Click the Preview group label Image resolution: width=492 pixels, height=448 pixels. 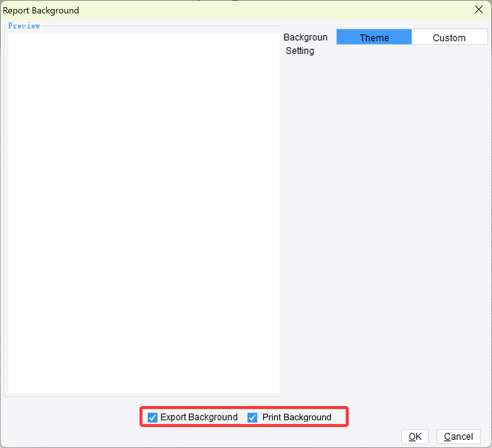coord(24,25)
